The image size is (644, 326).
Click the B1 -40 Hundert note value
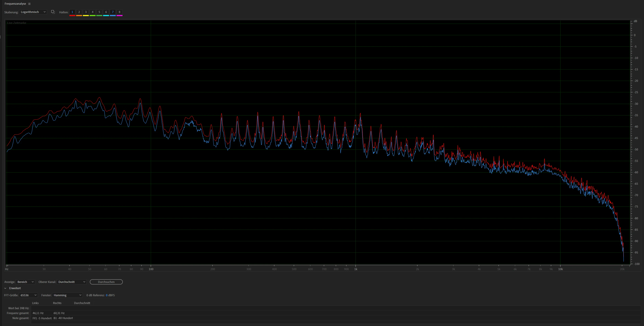(63, 318)
